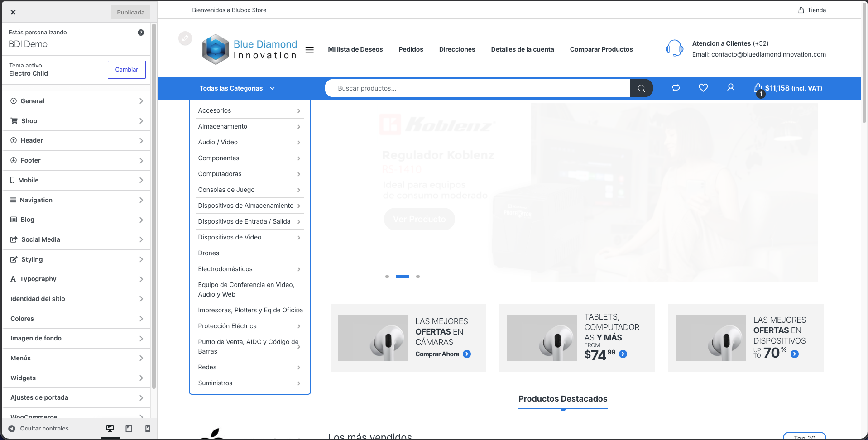Click the Cambiar theme button
868x440 pixels.
pos(127,70)
